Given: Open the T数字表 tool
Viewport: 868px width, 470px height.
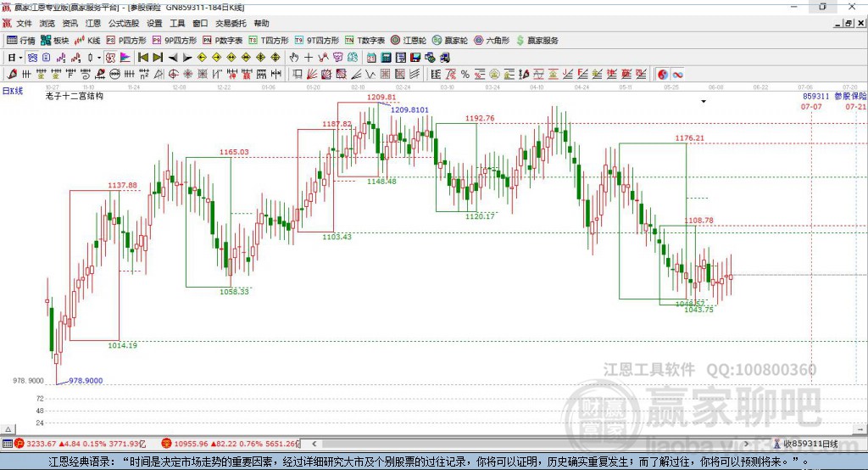Looking at the screenshot, I should [x=364, y=41].
